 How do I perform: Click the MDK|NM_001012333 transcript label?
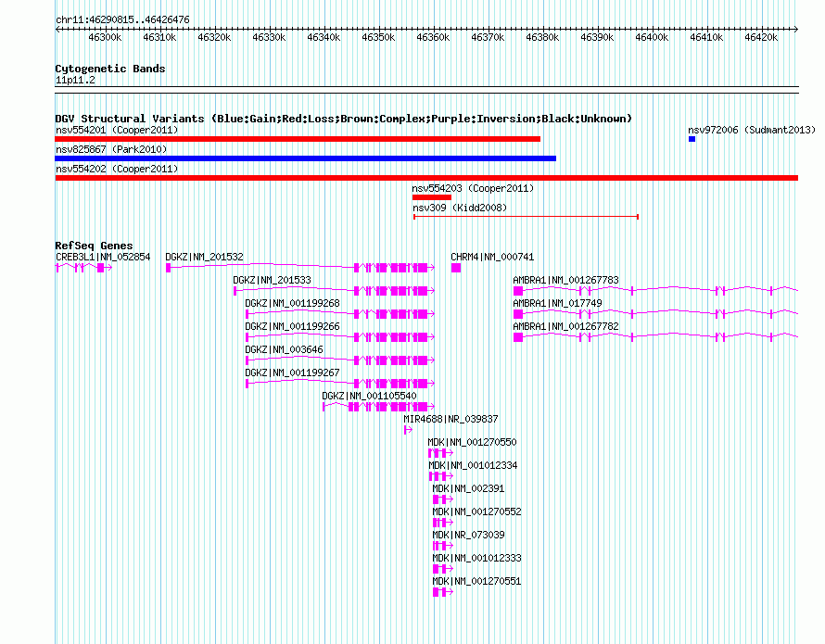(x=476, y=558)
